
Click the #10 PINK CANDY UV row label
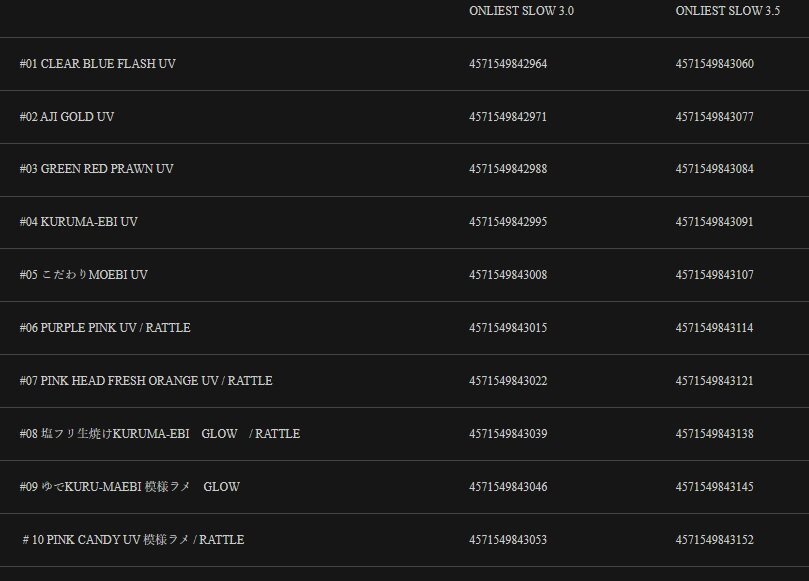(x=132, y=540)
